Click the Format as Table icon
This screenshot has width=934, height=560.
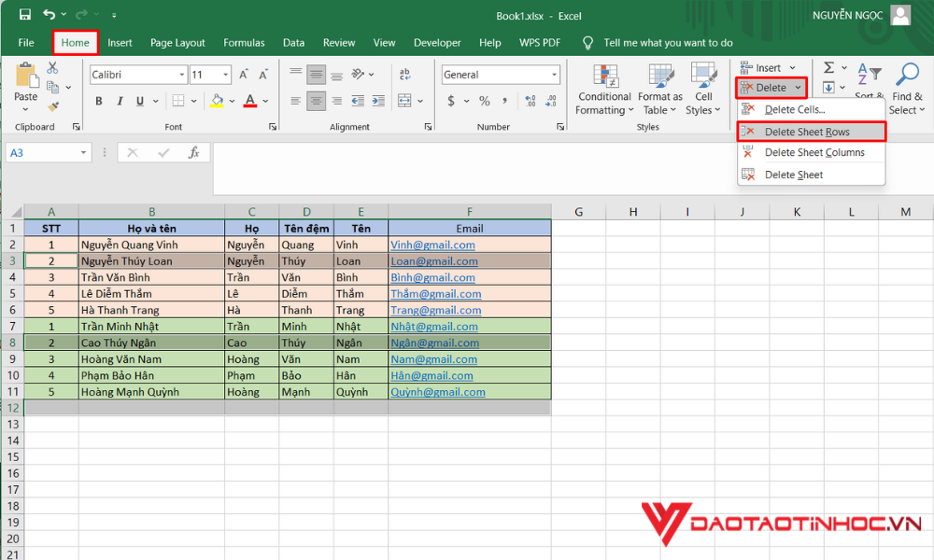[659, 77]
